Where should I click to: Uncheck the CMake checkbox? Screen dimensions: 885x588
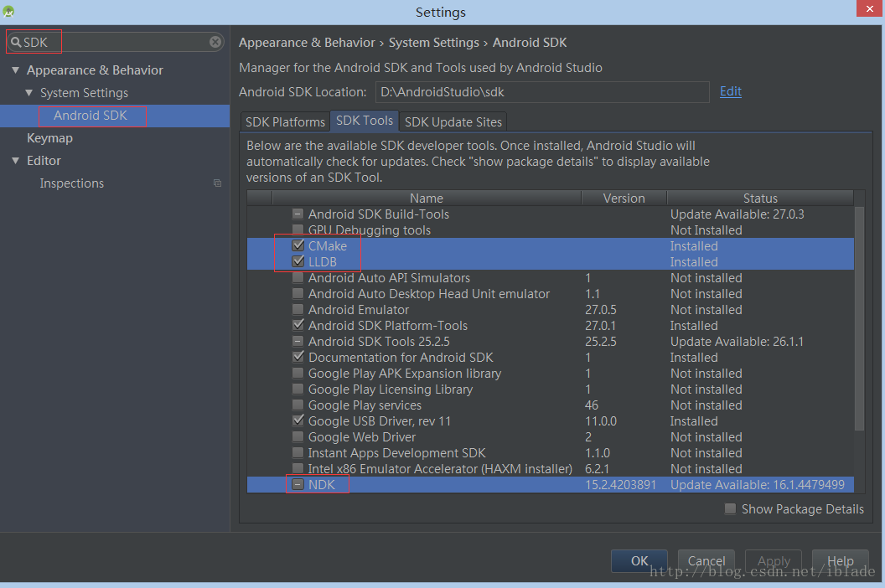(298, 245)
